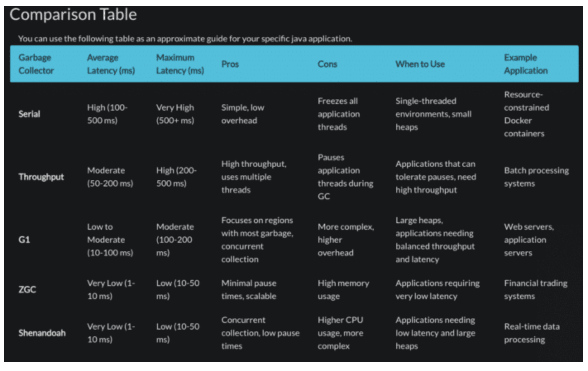The height and width of the screenshot is (371, 588).
Task: Select the Average Latency (ms) header
Action: tap(111, 64)
